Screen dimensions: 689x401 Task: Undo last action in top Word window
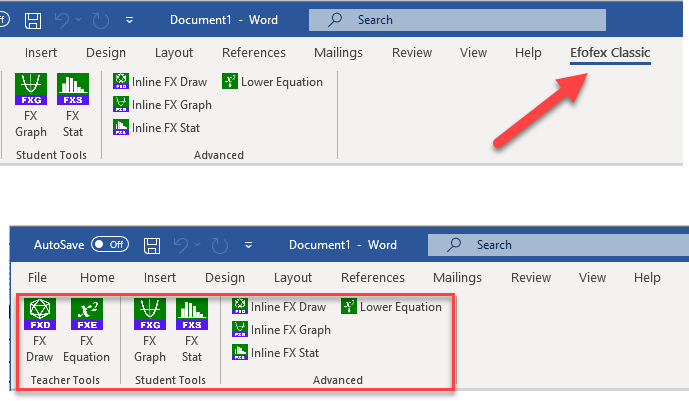tap(62, 20)
